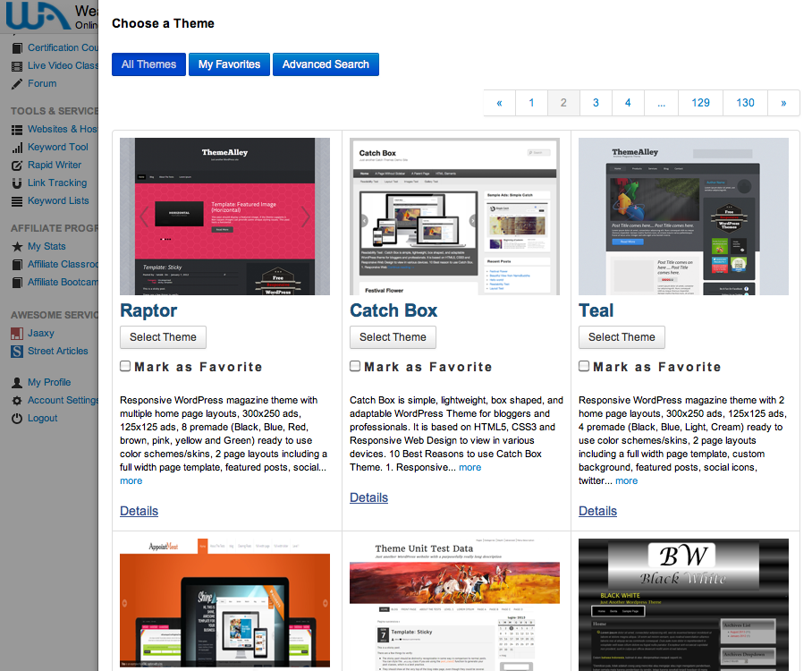Open My Stats from sidebar
The image size is (812, 671).
tap(47, 246)
